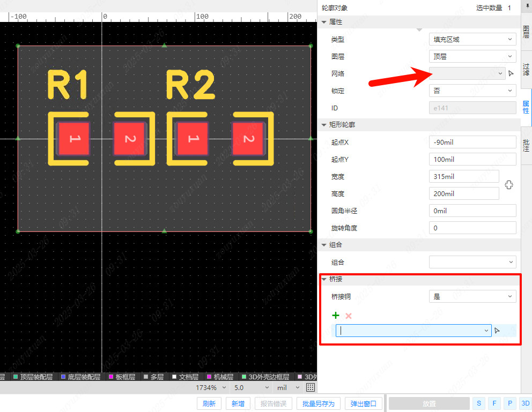Screen dimensions: 532x412
Task: Click the P view toggle button
Action: (510, 403)
